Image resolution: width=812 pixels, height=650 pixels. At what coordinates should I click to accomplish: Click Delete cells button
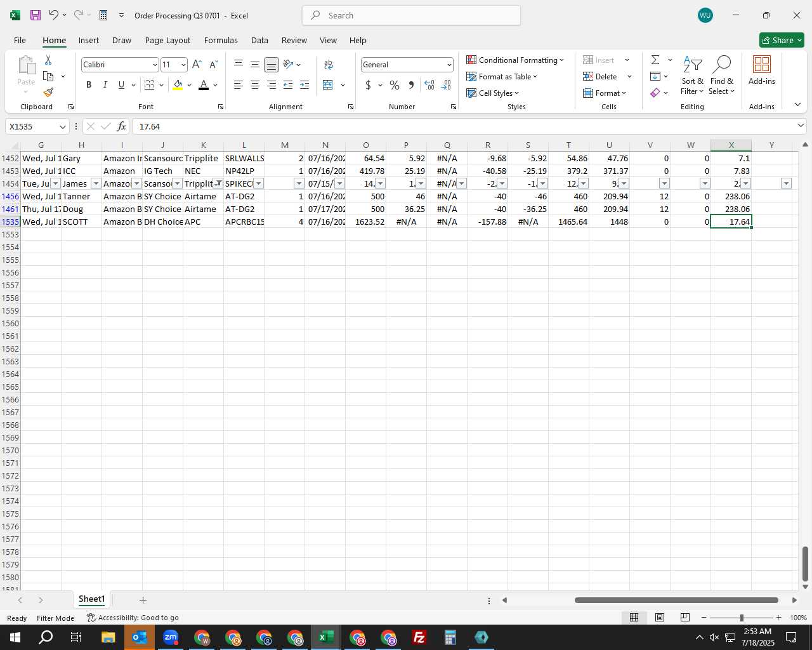tap(600, 76)
